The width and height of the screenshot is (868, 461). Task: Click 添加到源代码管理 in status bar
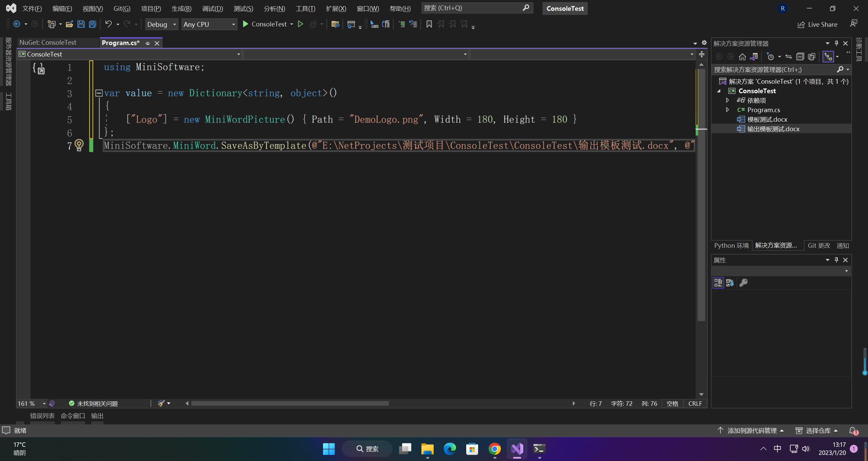click(751, 430)
